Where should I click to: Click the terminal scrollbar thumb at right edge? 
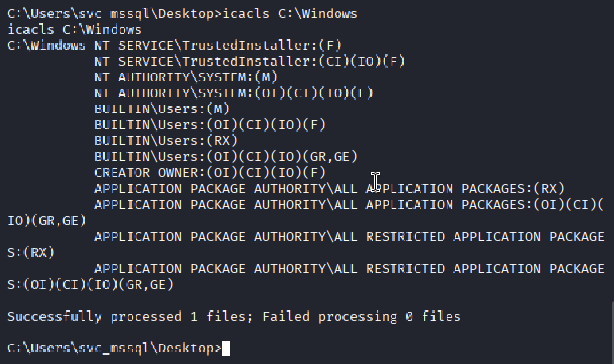[x=613, y=332]
